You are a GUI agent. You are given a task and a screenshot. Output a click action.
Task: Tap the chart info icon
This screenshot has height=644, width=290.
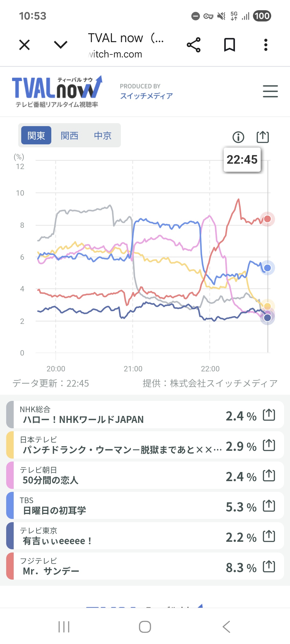pyautogui.click(x=238, y=137)
